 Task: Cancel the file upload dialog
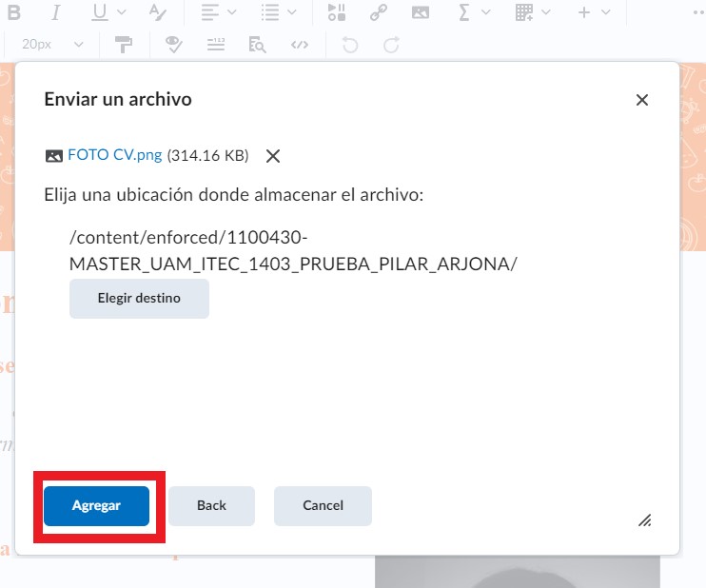coord(323,506)
